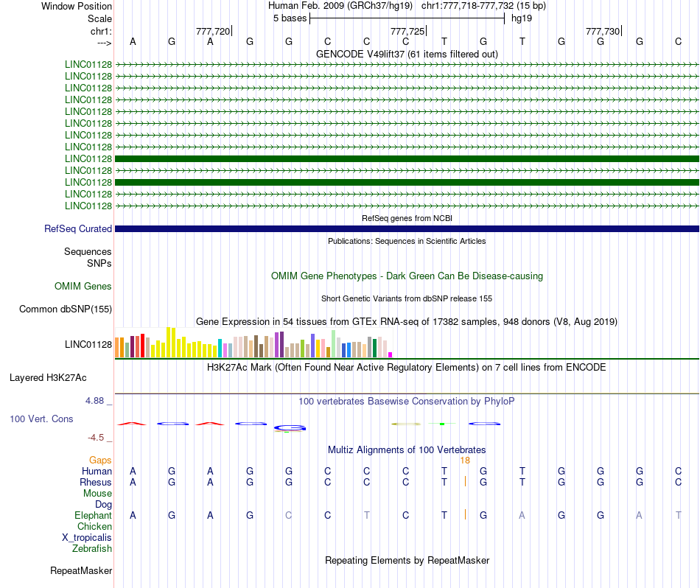Open Common dbSNP(155) track settings label
700x588 pixels.
tap(65, 309)
